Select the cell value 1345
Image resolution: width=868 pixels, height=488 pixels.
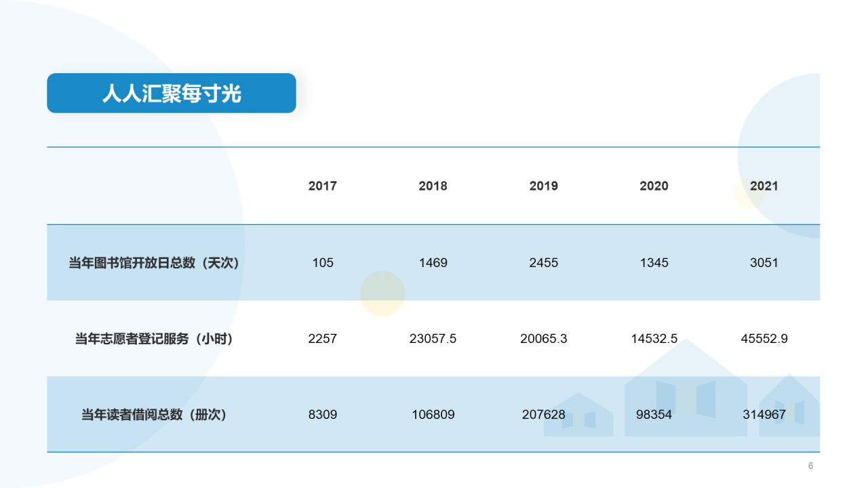pos(654,263)
